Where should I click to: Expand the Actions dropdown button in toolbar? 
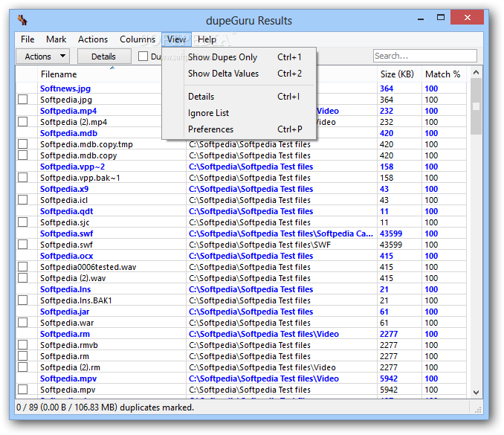(42, 57)
